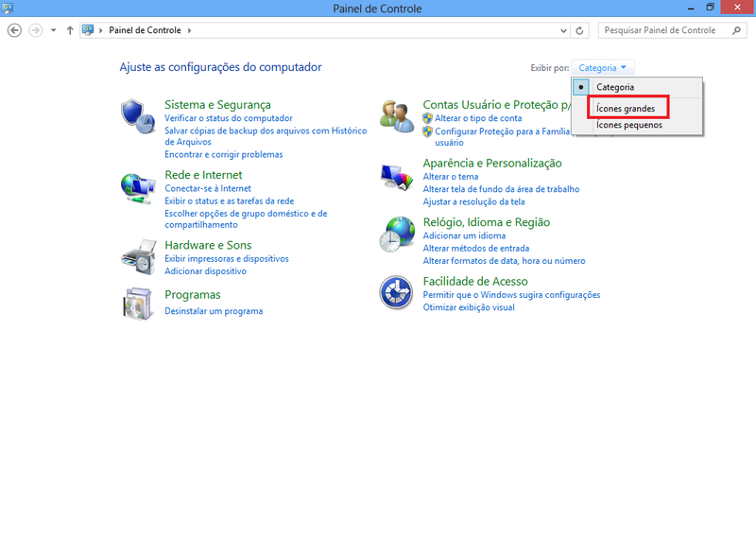Open recent locations arrow beside navigation buttons

(x=54, y=31)
